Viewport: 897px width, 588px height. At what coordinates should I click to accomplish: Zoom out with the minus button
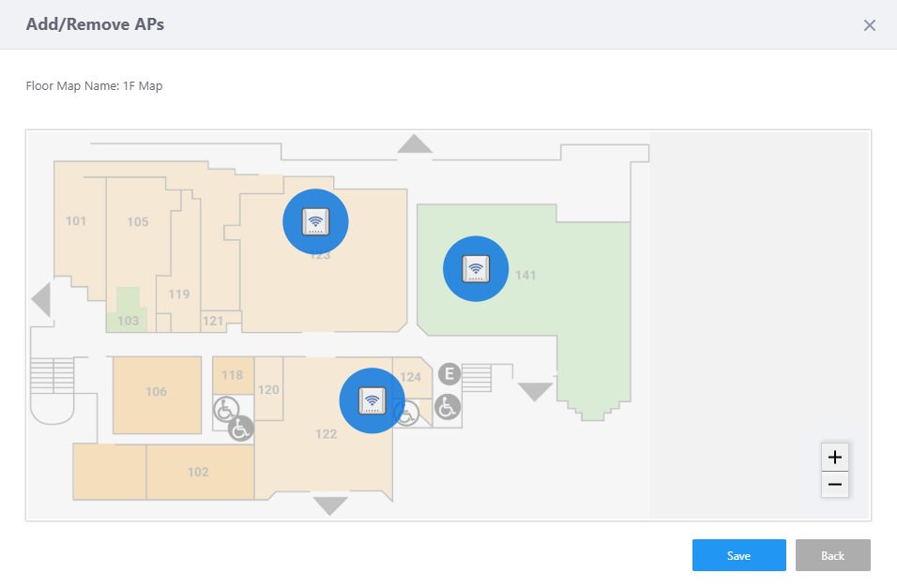(x=835, y=484)
